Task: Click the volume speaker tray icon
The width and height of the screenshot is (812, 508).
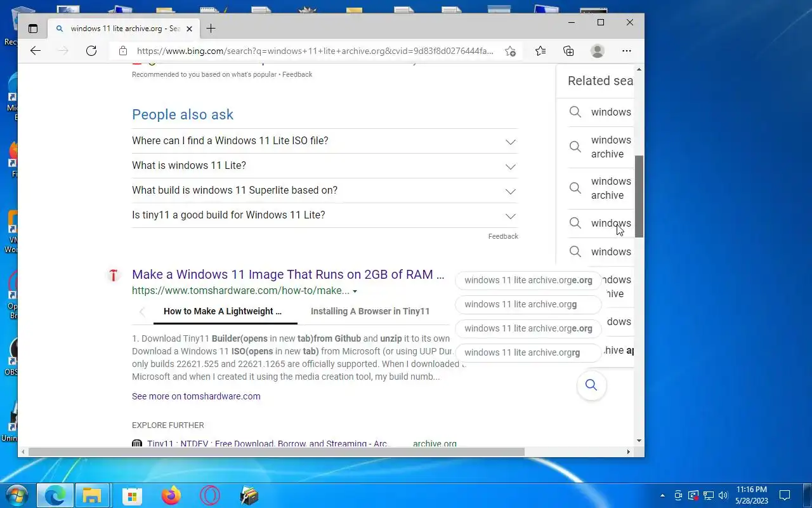Action: click(x=723, y=495)
